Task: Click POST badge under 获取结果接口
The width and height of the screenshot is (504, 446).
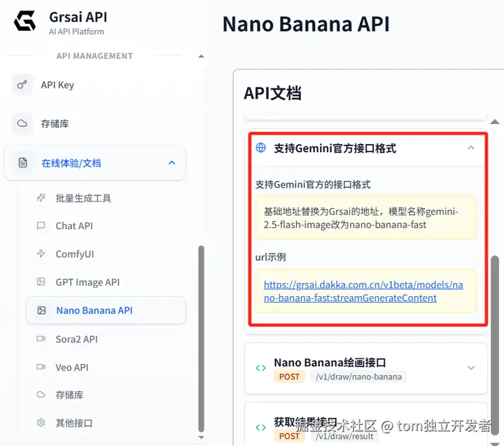Action: click(289, 436)
